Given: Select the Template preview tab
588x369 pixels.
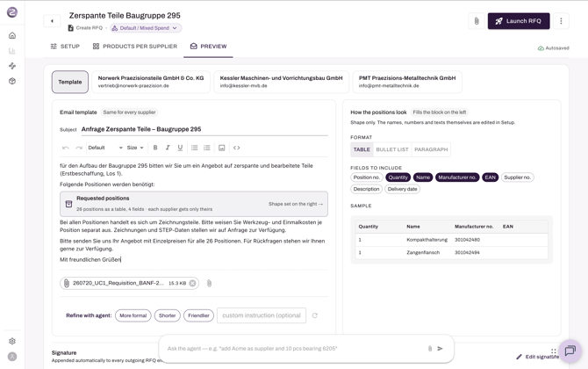Looking at the screenshot, I should [70, 82].
